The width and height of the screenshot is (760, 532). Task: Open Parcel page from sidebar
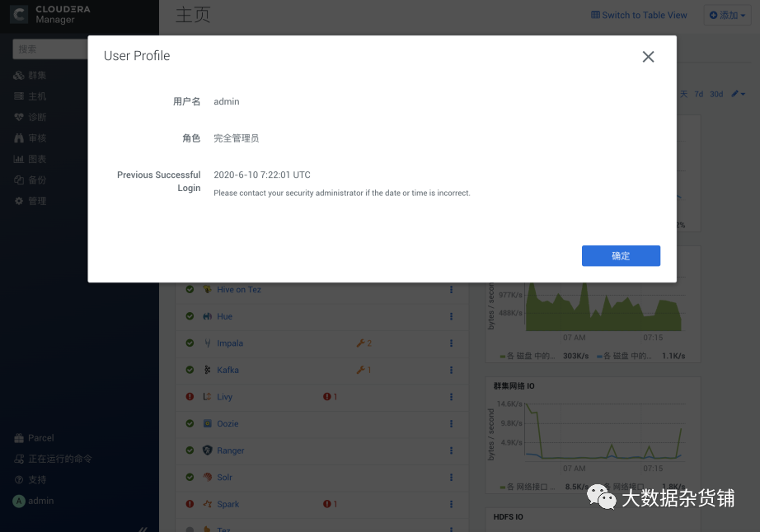pyautogui.click(x=34, y=438)
